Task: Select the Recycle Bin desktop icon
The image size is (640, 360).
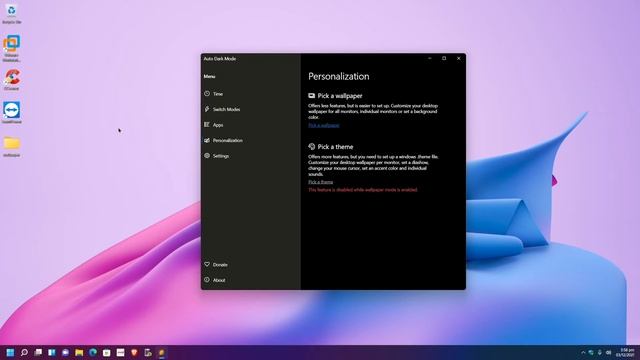Action: coord(11,13)
